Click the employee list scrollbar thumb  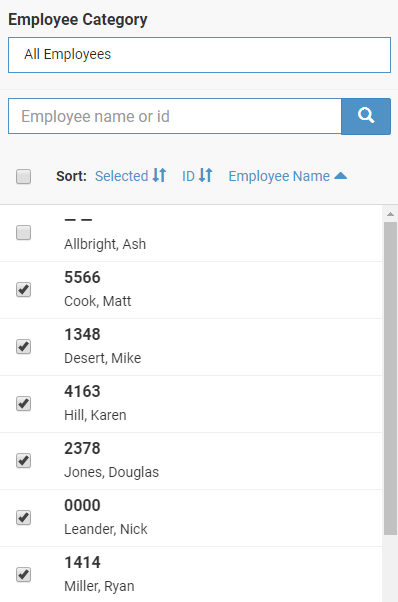[x=390, y=378]
